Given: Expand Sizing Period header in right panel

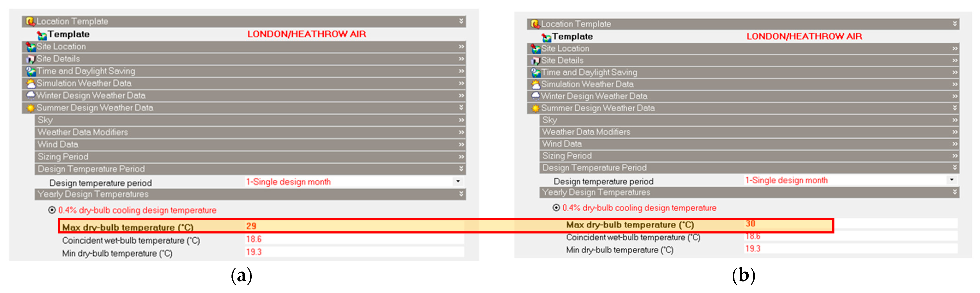Looking at the screenshot, I should click(567, 156).
